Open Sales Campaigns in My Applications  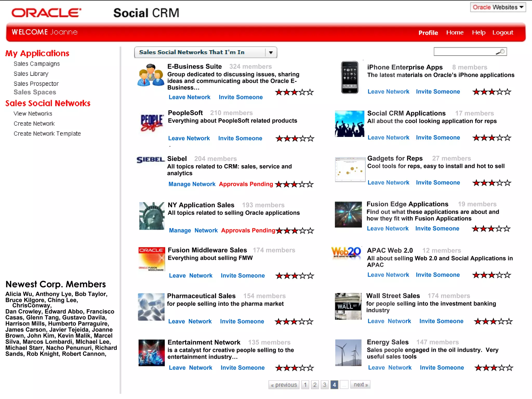click(37, 64)
